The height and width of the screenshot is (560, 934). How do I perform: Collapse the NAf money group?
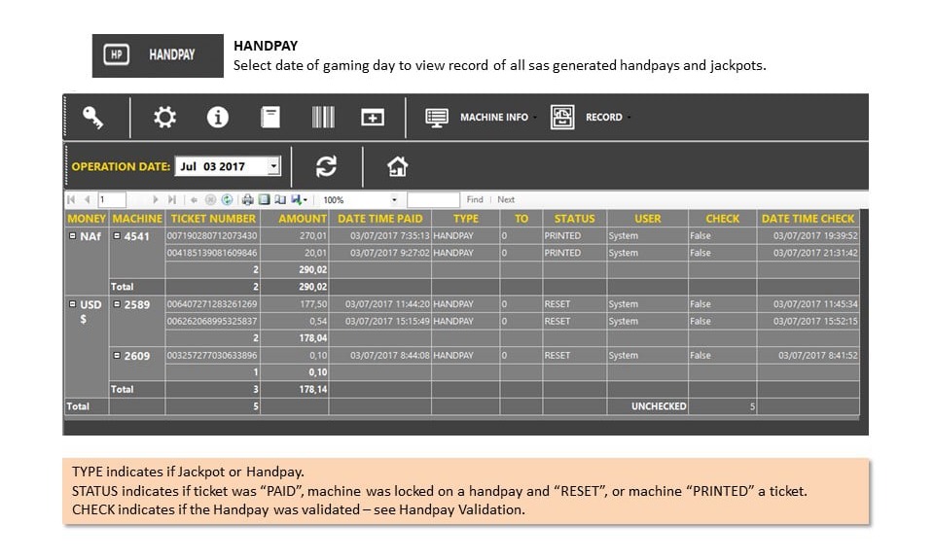pos(72,235)
